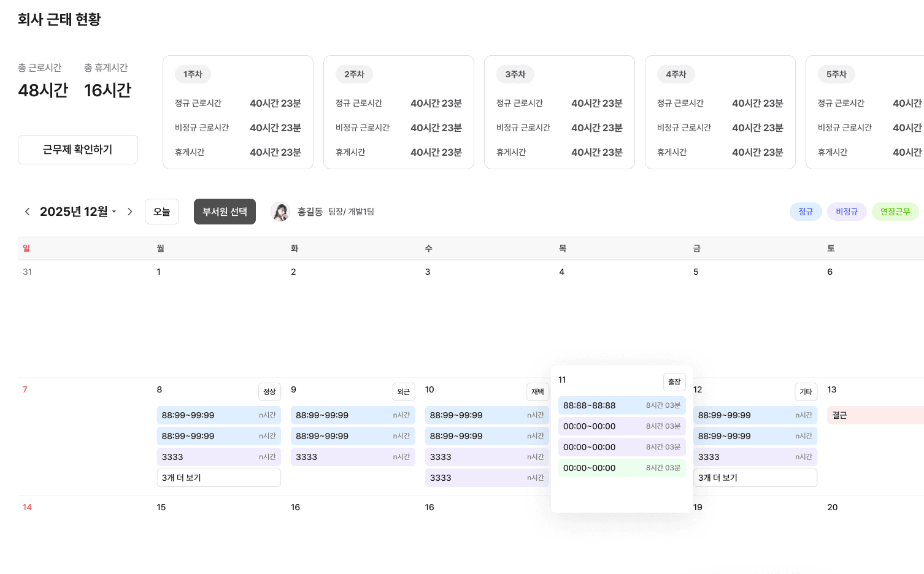Click 홍길동 profile avatar
924x574 pixels.
click(280, 212)
